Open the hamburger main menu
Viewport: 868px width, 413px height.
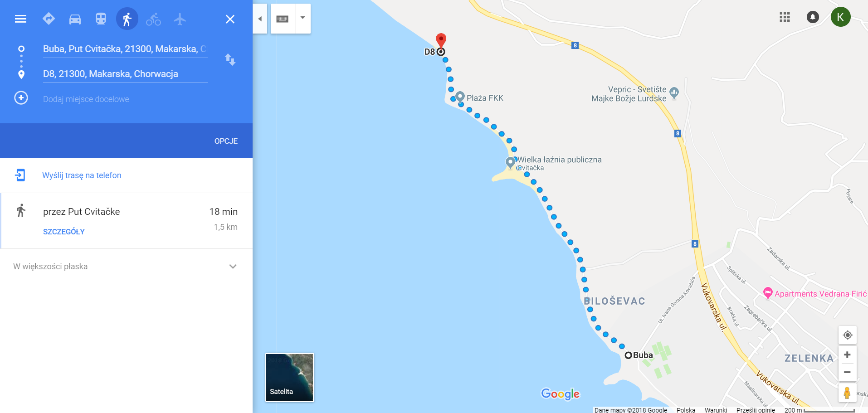click(x=20, y=19)
